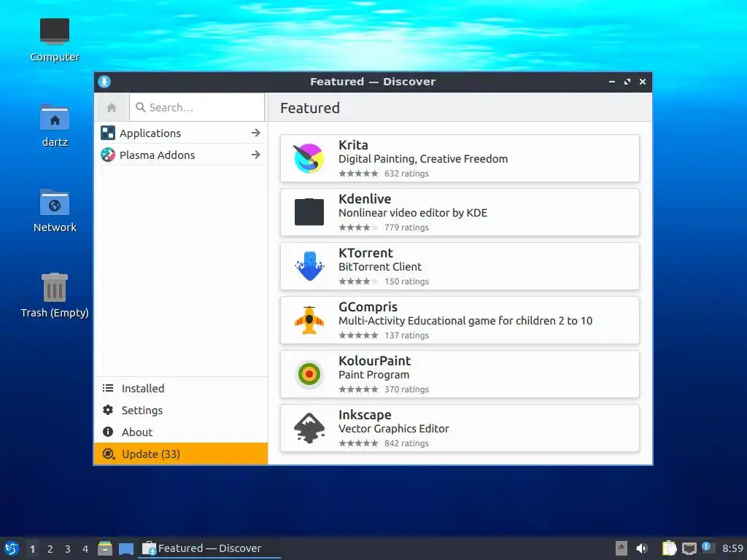Click KTorrent's 150 ratings text
Screen dimensions: 747x560
(x=406, y=281)
